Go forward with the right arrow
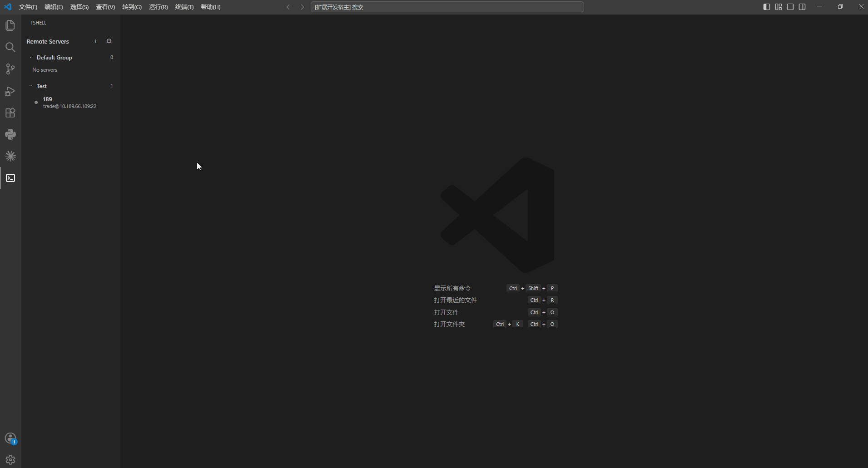Viewport: 868px width, 468px height. (301, 7)
